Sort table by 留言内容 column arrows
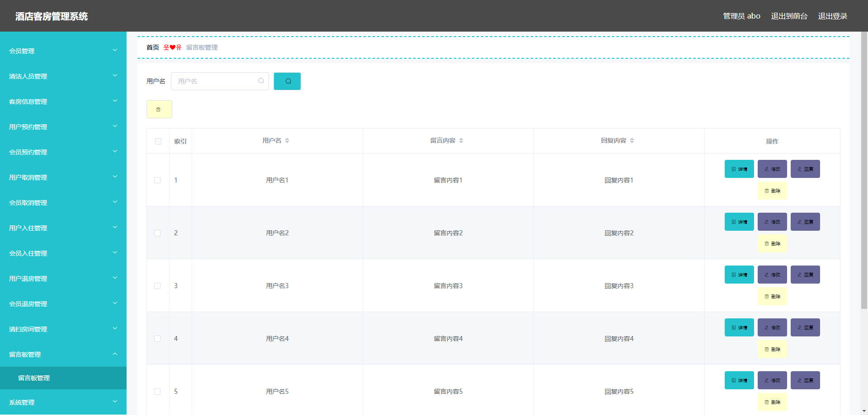Screen dimensions: 868x415 (x=461, y=140)
